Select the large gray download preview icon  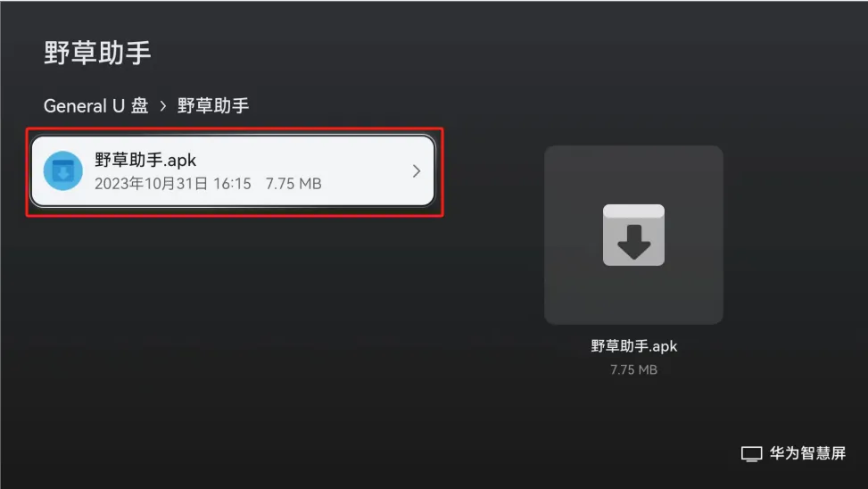(x=633, y=235)
